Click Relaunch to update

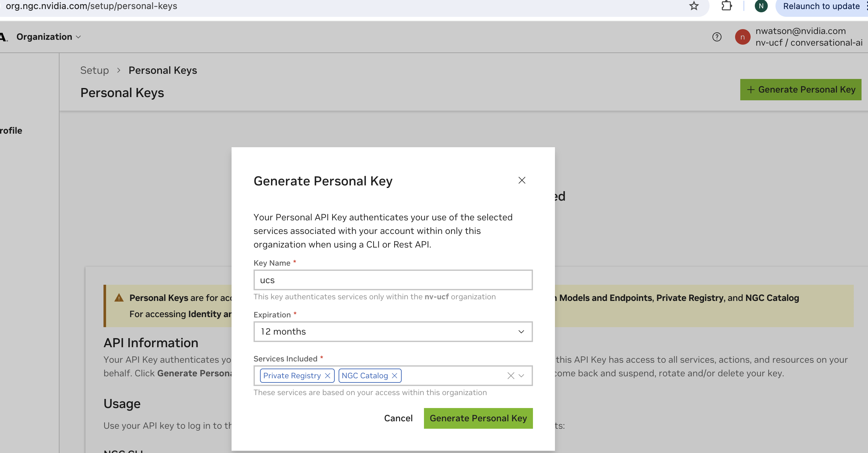point(821,6)
